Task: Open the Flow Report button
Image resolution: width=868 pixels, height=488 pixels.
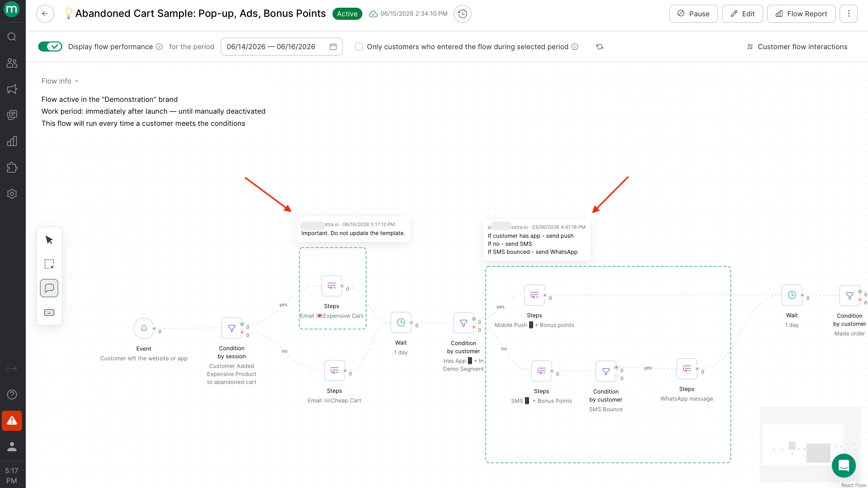Action: [801, 14]
